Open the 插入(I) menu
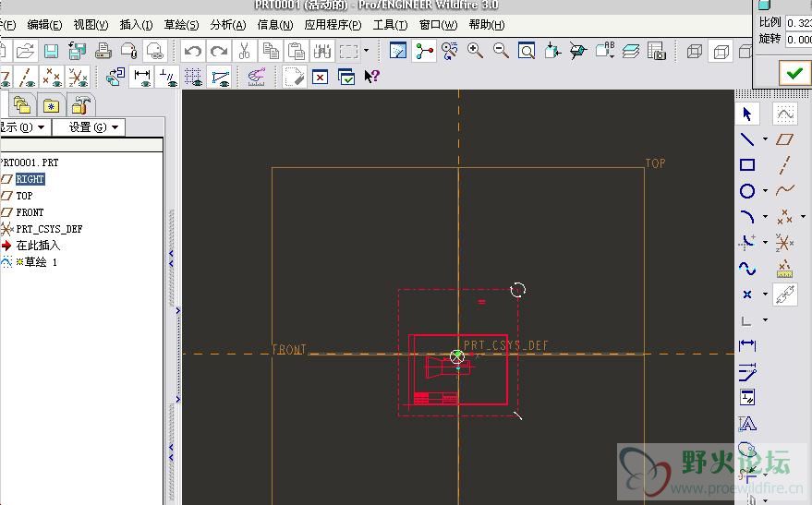The height and width of the screenshot is (505, 812). coord(136,25)
